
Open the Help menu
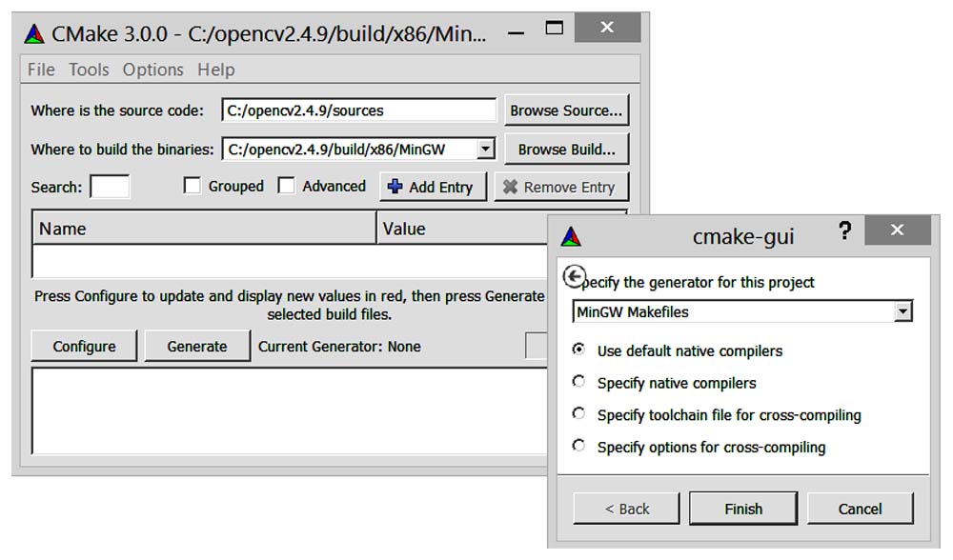click(x=215, y=70)
